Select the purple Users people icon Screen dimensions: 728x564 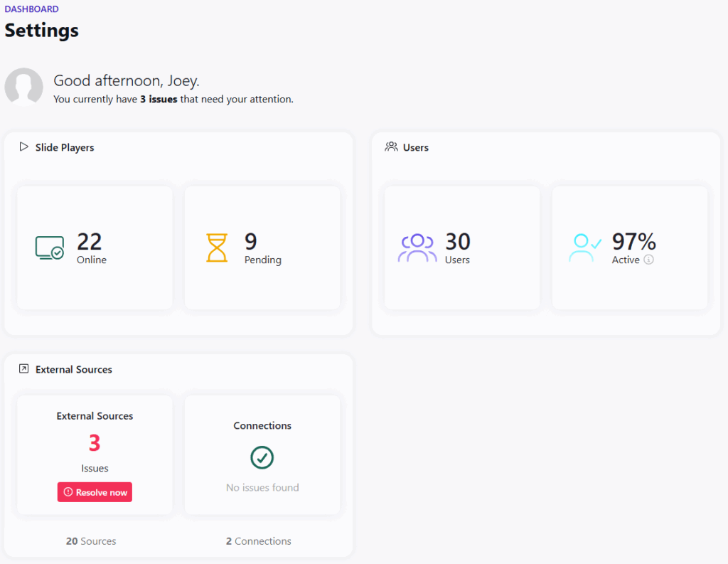[417, 246]
